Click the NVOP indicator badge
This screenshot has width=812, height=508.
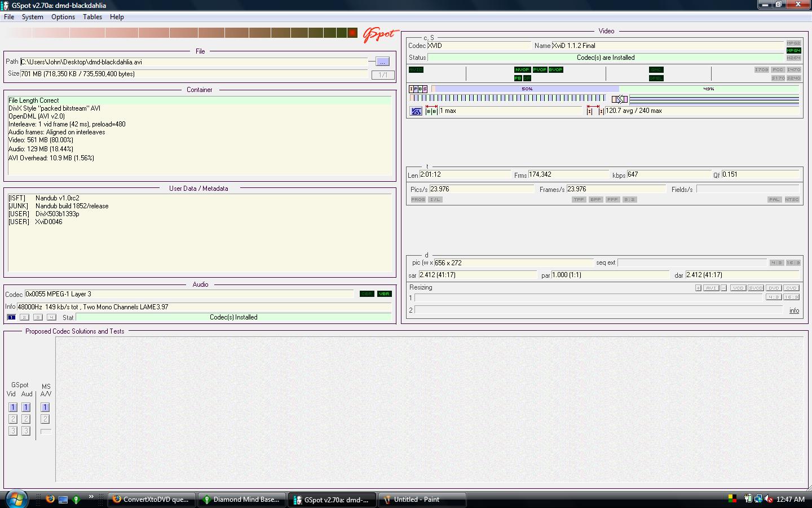pos(522,69)
